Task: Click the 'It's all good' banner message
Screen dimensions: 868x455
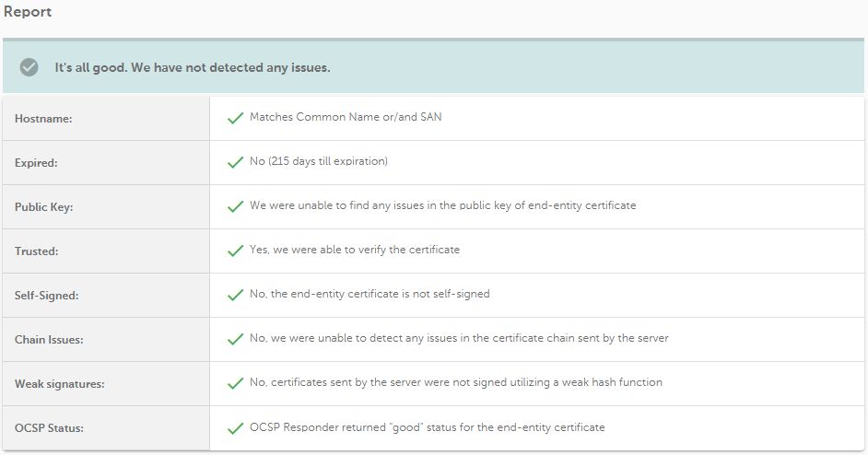Action: click(x=192, y=67)
